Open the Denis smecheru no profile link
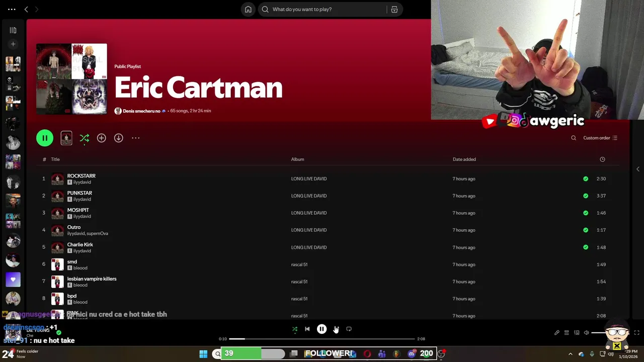Screen dimensions: 644x362 141,111
